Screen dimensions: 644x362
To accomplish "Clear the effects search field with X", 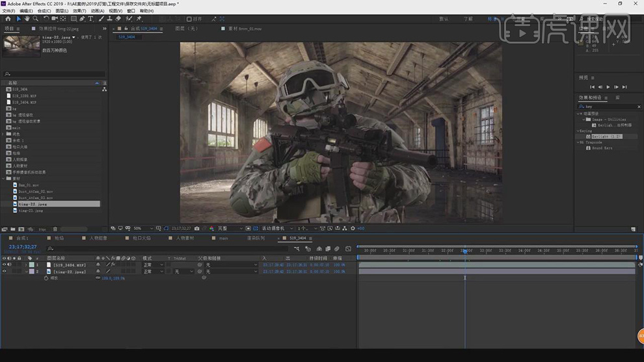I will point(639,107).
